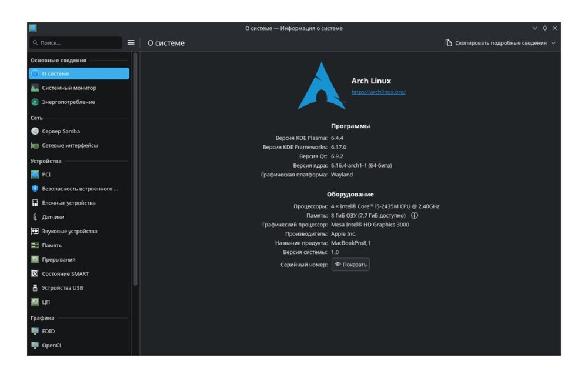Click the Qt version 6.9.2
The width and height of the screenshot is (588, 388).
pyautogui.click(x=337, y=156)
